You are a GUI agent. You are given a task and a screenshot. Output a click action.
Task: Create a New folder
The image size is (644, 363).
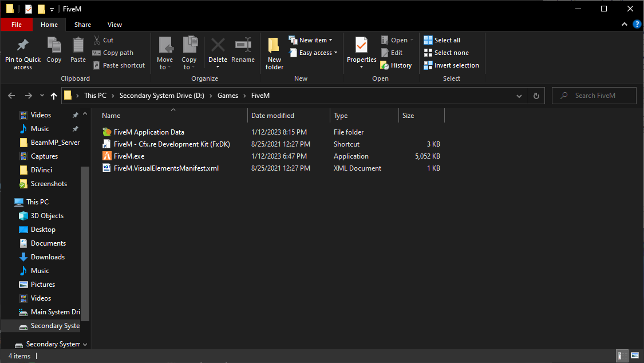pos(274,54)
